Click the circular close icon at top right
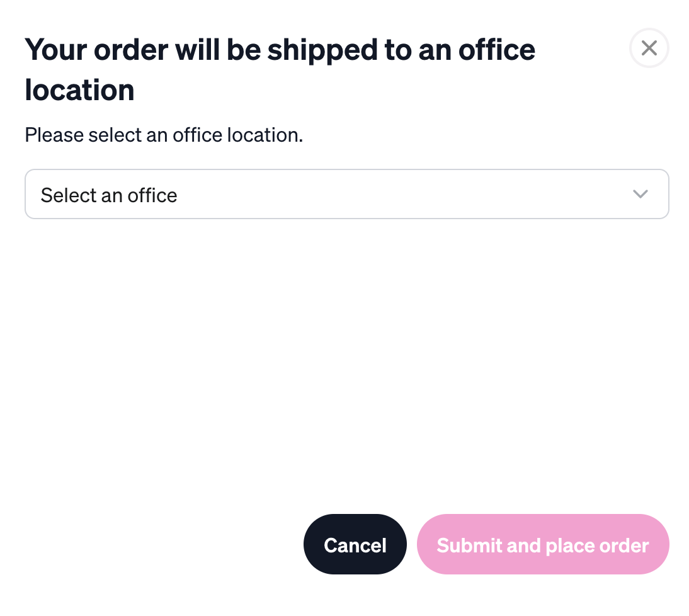 (649, 48)
